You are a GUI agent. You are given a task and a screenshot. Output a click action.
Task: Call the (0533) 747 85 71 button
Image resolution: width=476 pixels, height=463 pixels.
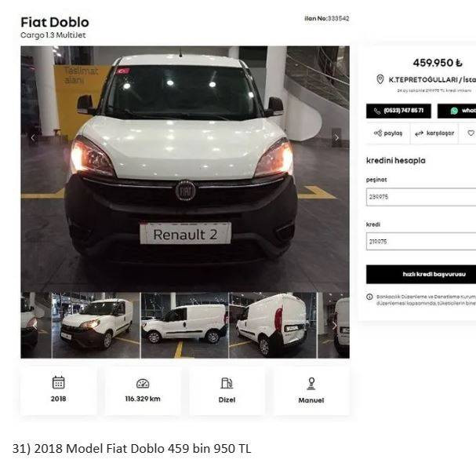398,111
